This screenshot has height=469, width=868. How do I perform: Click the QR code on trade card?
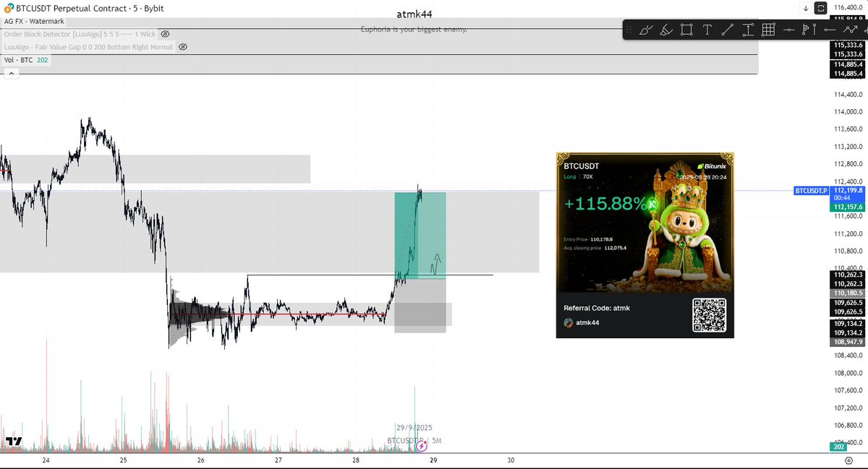[709, 315]
